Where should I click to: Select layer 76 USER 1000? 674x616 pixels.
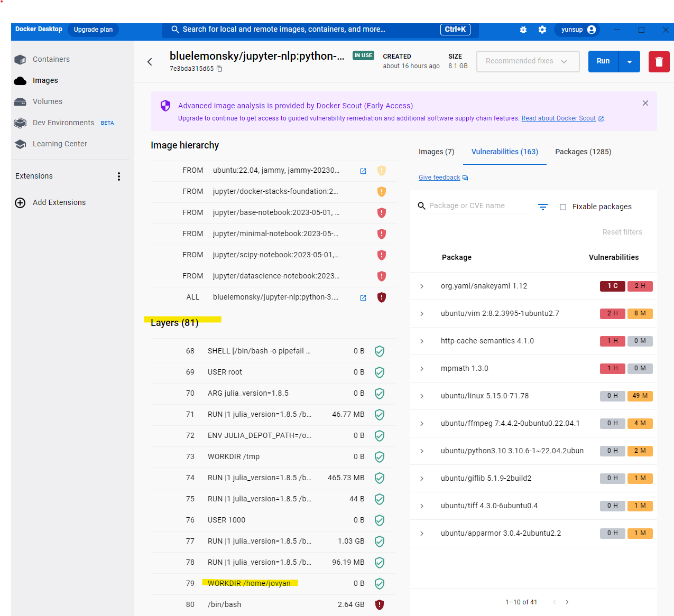click(273, 520)
